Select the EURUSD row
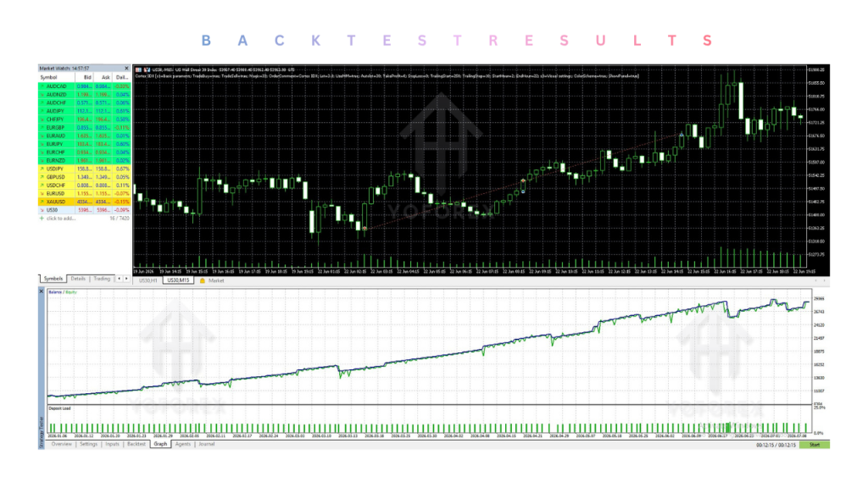The image size is (868, 488). tap(84, 194)
